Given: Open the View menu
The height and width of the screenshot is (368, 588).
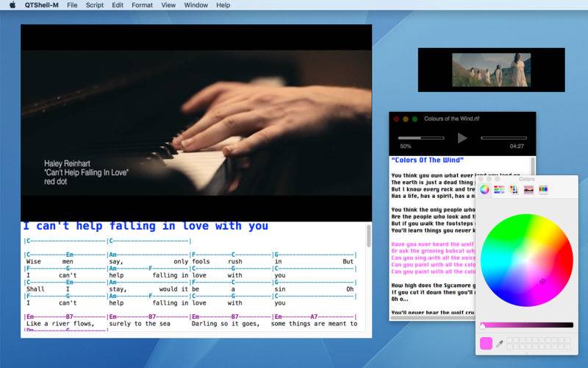Looking at the screenshot, I should 168,5.
